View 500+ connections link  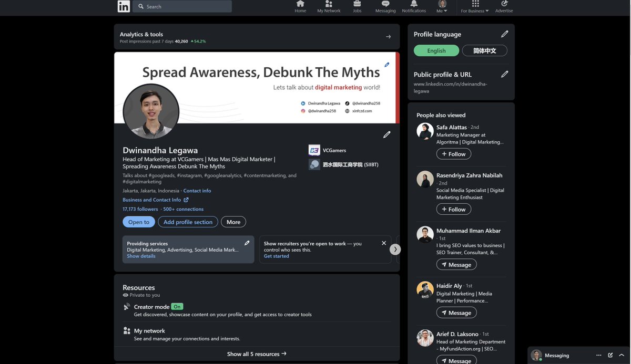click(x=183, y=209)
